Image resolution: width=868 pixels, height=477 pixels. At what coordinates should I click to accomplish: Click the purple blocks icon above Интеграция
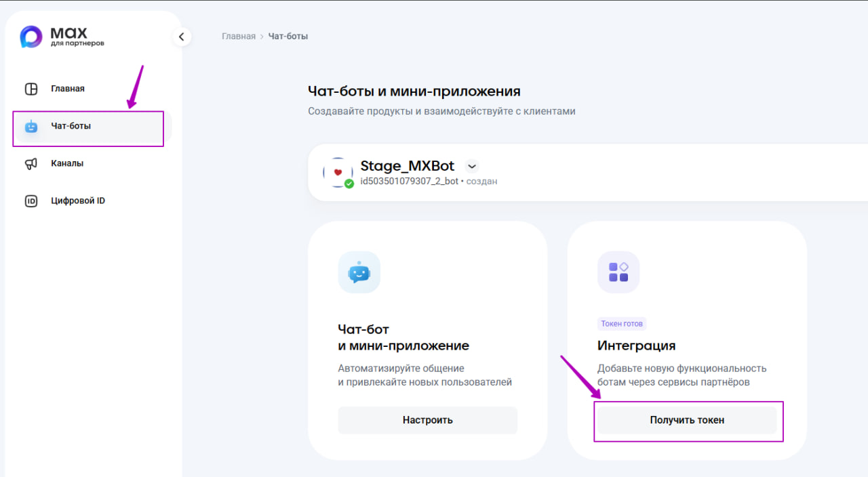pyautogui.click(x=618, y=272)
